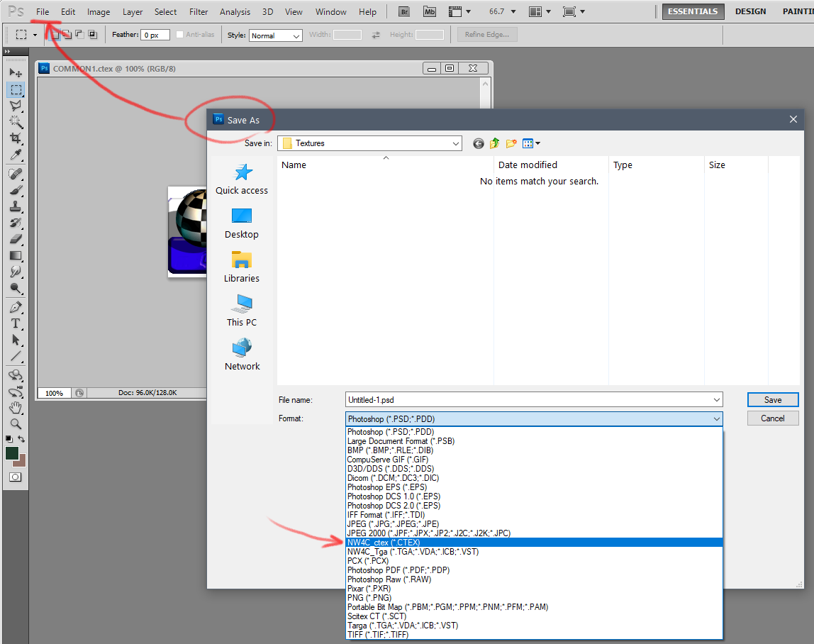The width and height of the screenshot is (814, 644).
Task: Switch to ESSENTIALS workspace
Action: click(x=693, y=11)
